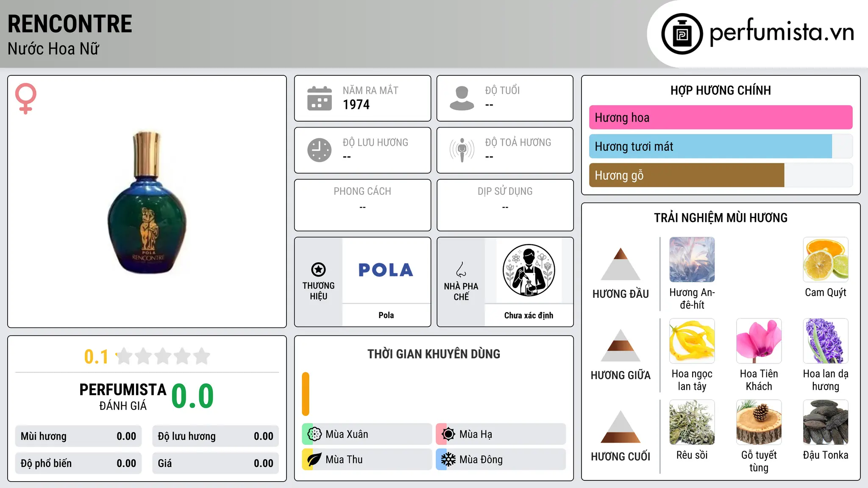Click the five-star rating row
868x488 pixels.
point(163,356)
